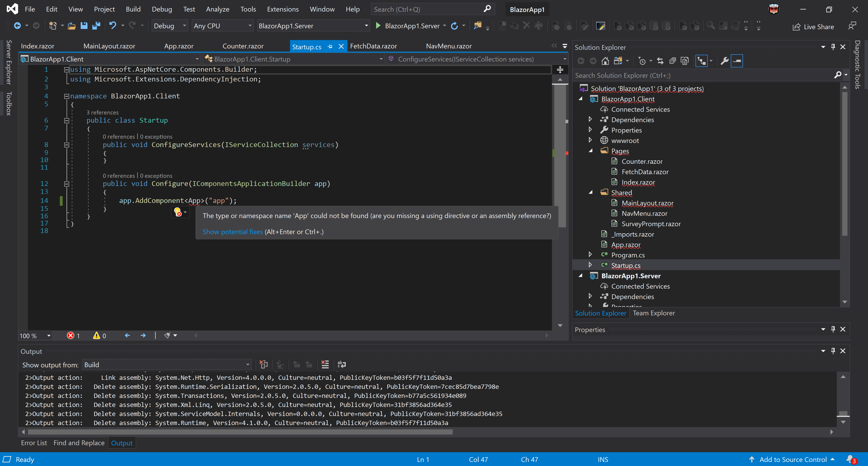Click Collapse All in Solution Explorer
This screenshot has height=466, width=868.
pyautogui.click(x=672, y=61)
